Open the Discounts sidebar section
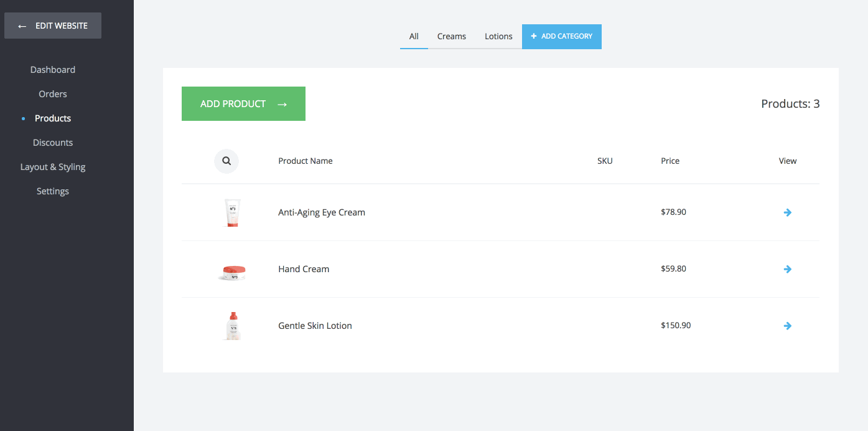The image size is (868, 431). (53, 143)
